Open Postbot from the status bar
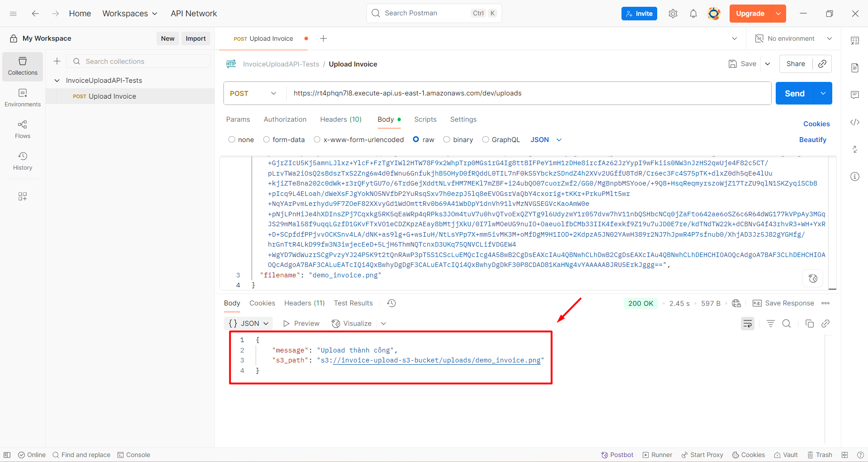The height and width of the screenshot is (462, 868). 617,455
